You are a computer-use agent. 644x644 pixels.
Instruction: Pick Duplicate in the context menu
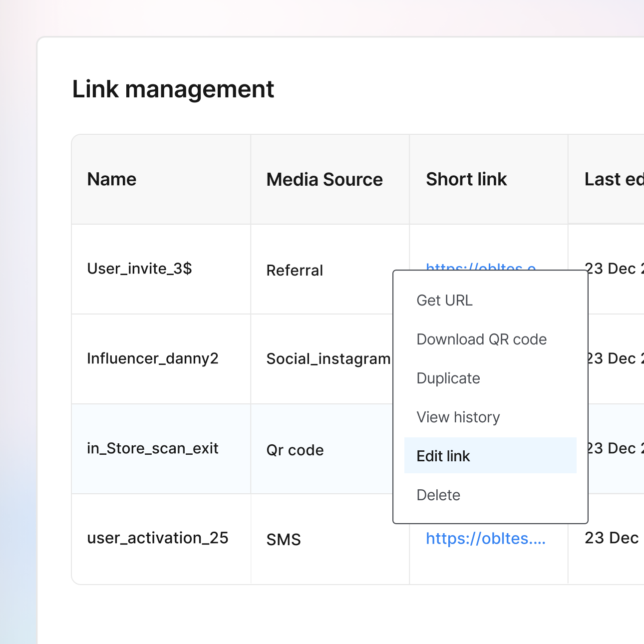click(490, 378)
